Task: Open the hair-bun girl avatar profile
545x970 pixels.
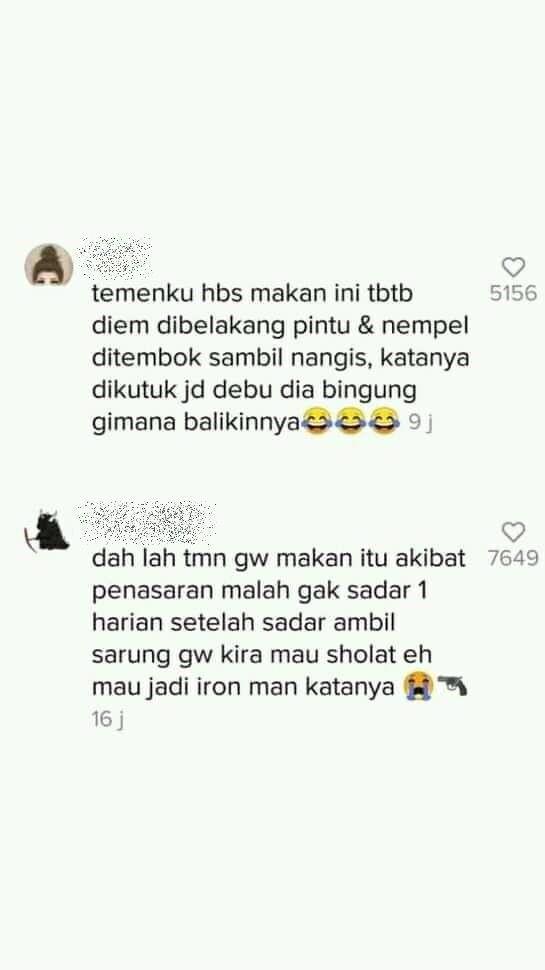Action: pyautogui.click(x=49, y=265)
